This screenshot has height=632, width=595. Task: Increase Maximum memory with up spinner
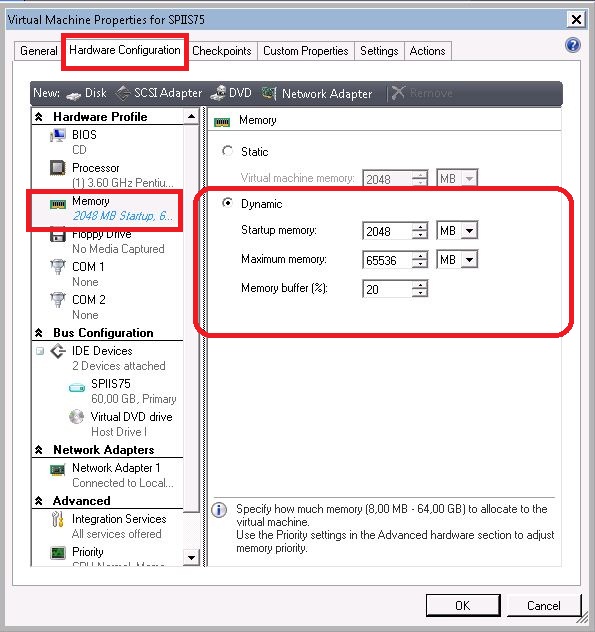[420, 256]
